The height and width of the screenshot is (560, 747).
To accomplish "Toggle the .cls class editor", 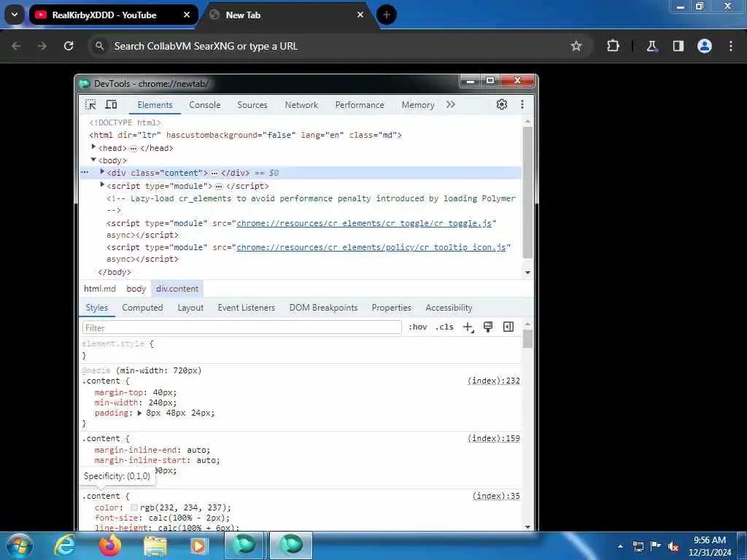I will [x=444, y=327].
